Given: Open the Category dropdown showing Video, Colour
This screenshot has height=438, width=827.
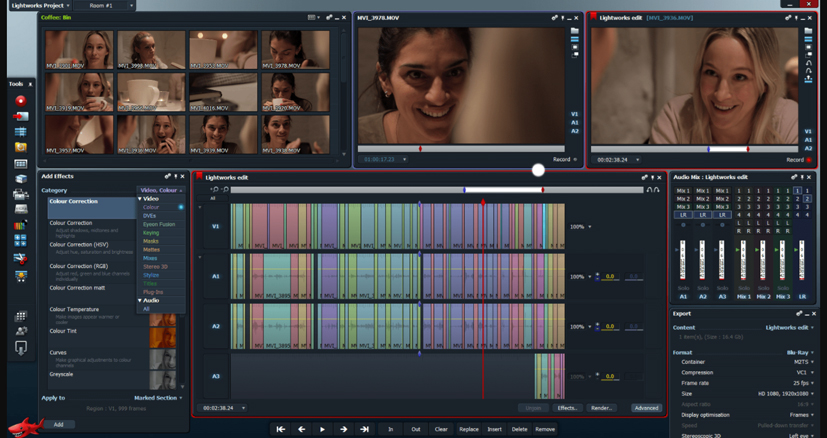Looking at the screenshot, I should point(160,190).
